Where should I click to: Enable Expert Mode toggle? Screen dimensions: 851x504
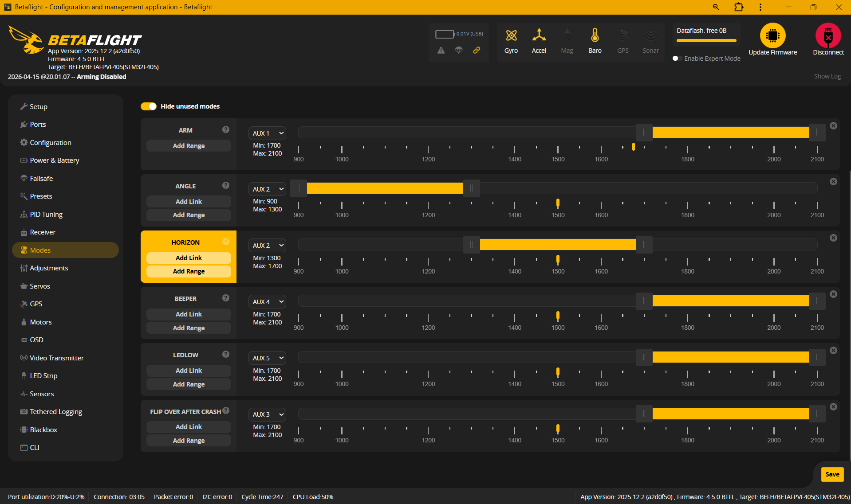click(676, 59)
